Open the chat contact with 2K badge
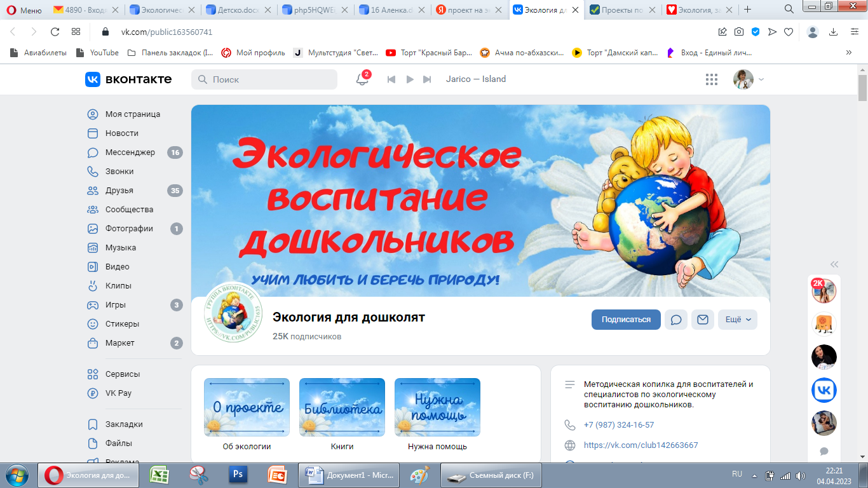The image size is (868, 488). pos(824,291)
